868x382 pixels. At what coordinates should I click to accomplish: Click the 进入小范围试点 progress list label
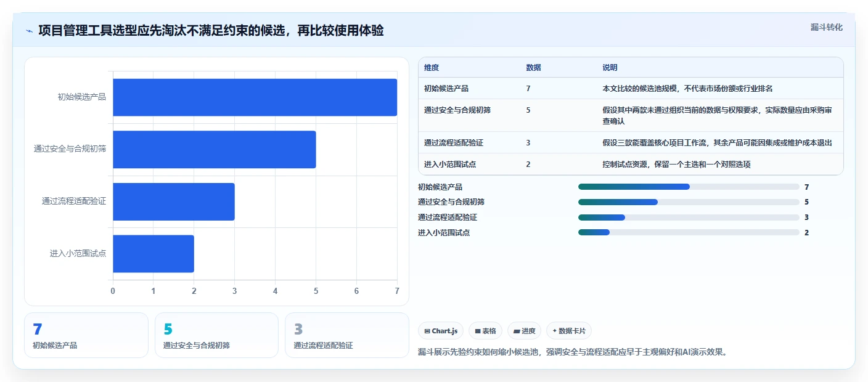[444, 232]
